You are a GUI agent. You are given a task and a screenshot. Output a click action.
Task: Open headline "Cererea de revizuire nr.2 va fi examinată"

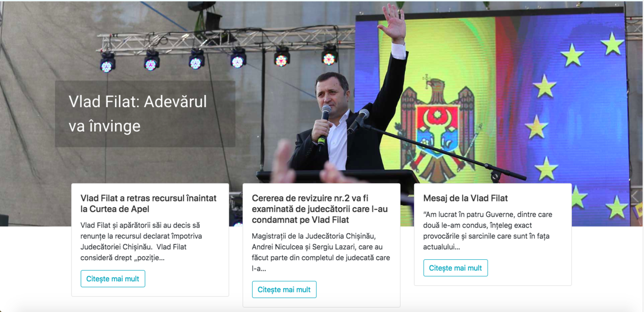pos(320,209)
